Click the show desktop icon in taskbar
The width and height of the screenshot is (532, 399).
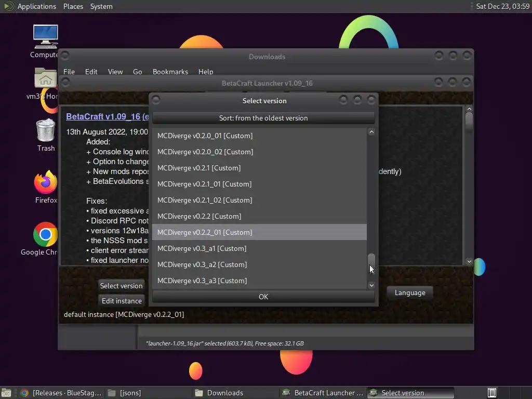pos(6,393)
